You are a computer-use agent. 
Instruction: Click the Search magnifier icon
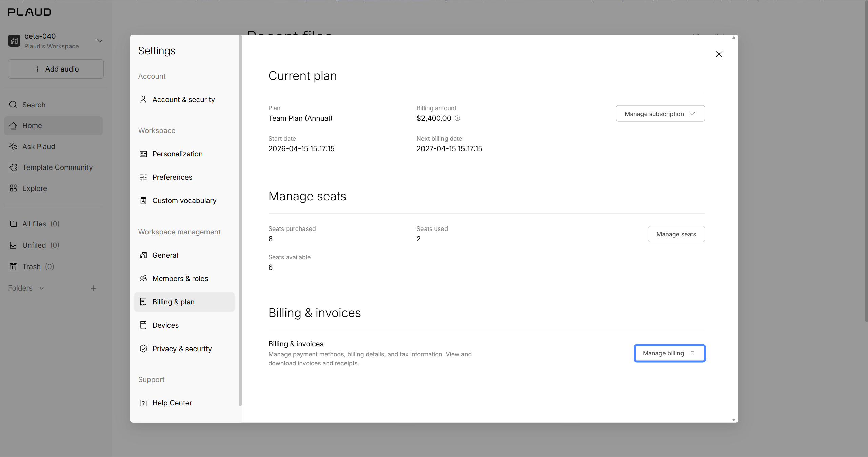tap(13, 105)
